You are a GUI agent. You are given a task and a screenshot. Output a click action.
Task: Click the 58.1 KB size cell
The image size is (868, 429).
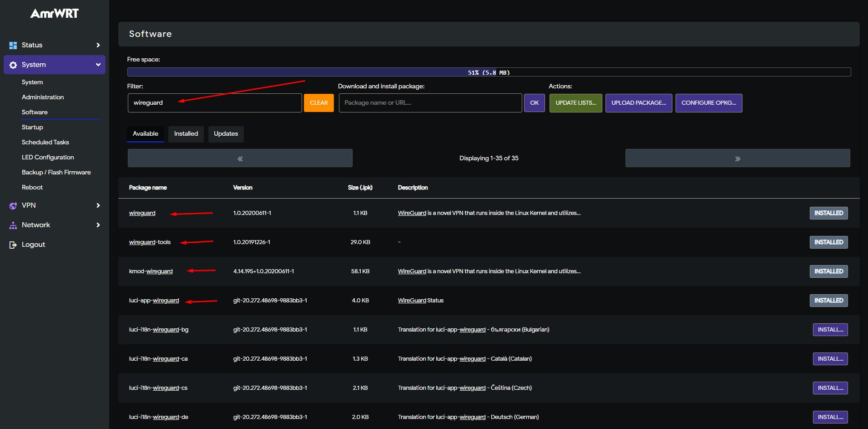point(360,271)
